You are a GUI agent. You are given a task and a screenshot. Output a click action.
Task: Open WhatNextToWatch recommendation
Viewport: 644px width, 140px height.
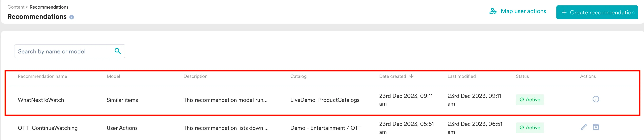point(41,100)
